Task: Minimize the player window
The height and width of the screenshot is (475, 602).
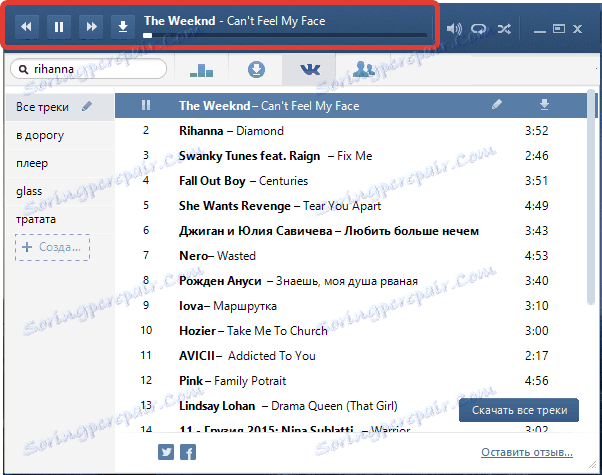Action: [x=539, y=31]
